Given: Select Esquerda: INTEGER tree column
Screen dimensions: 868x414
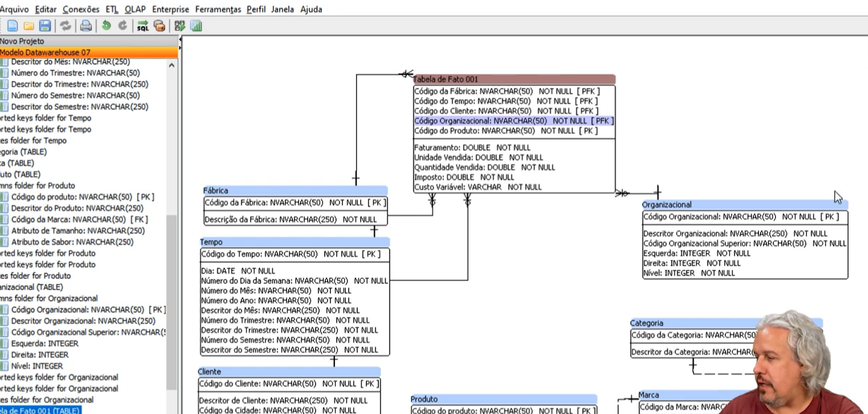Looking at the screenshot, I should point(45,343).
